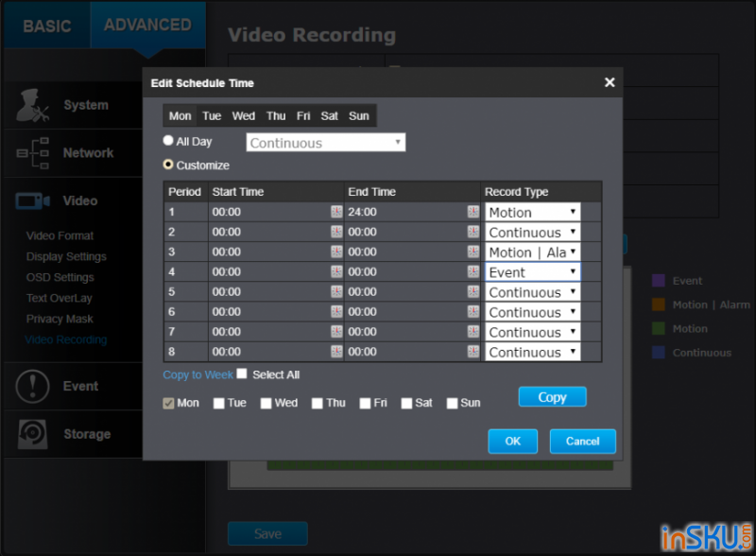Click the blue Continuous legend swatch
Screen dimensions: 756x556
point(658,353)
